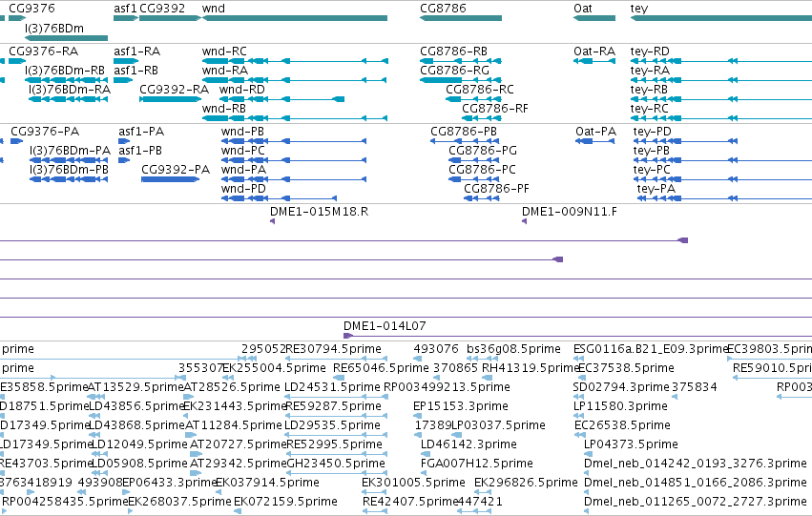Open protein CG8786-PC
Image resolution: width=812 pixels, height=516 pixels.
click(x=482, y=170)
